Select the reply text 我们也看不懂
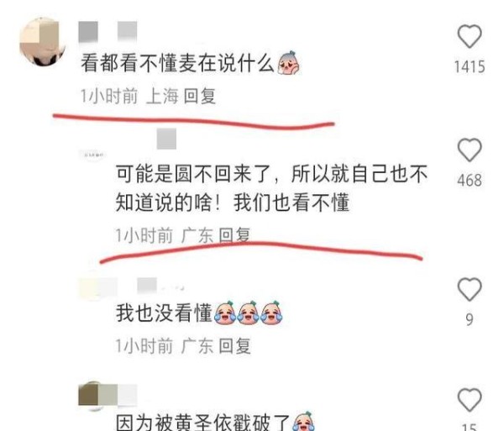 click(291, 202)
